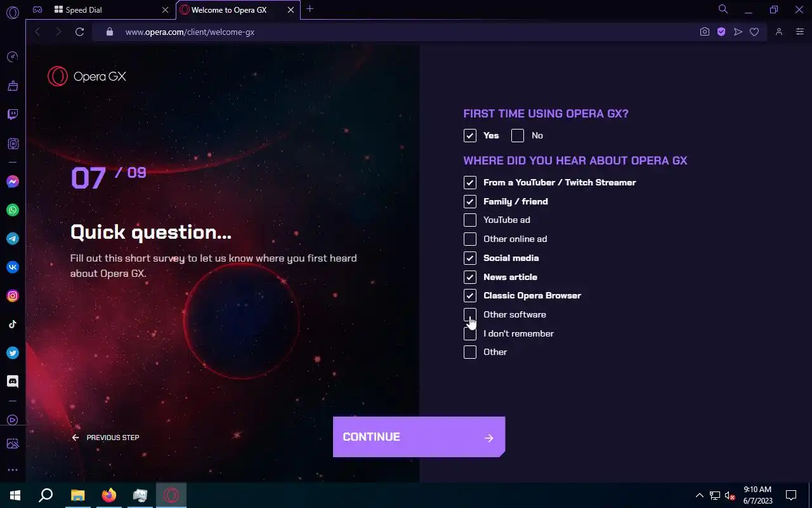Open the GX Mods chip icon
Screen dimensions: 812x508
point(13,144)
